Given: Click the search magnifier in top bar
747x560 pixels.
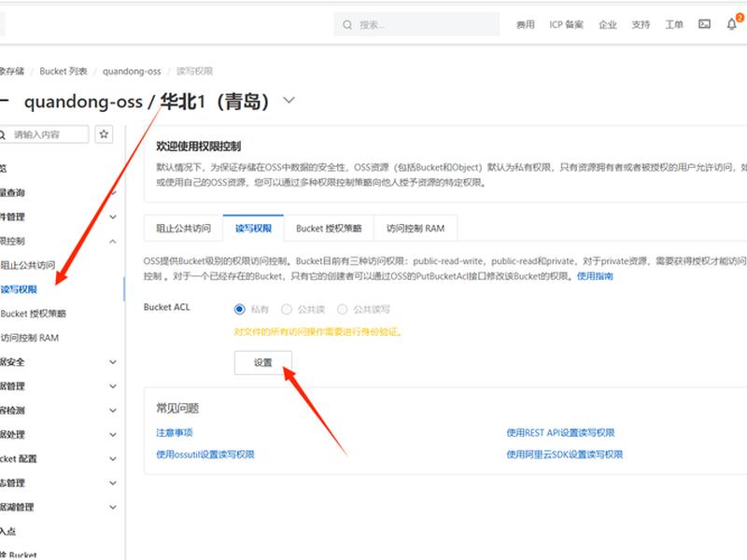Looking at the screenshot, I should [x=347, y=24].
